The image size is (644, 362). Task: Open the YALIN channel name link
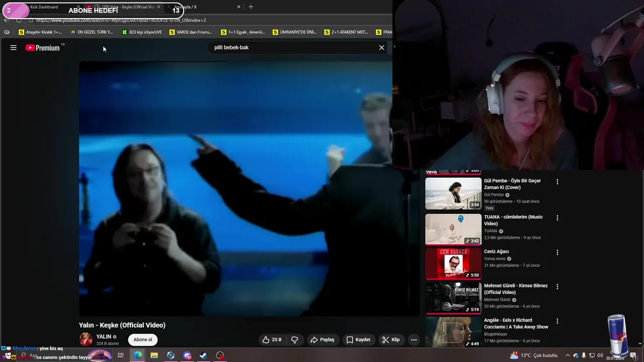(104, 337)
